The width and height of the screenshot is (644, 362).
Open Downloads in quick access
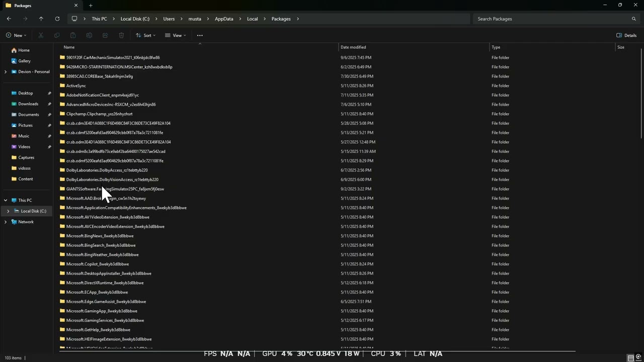[x=28, y=104]
